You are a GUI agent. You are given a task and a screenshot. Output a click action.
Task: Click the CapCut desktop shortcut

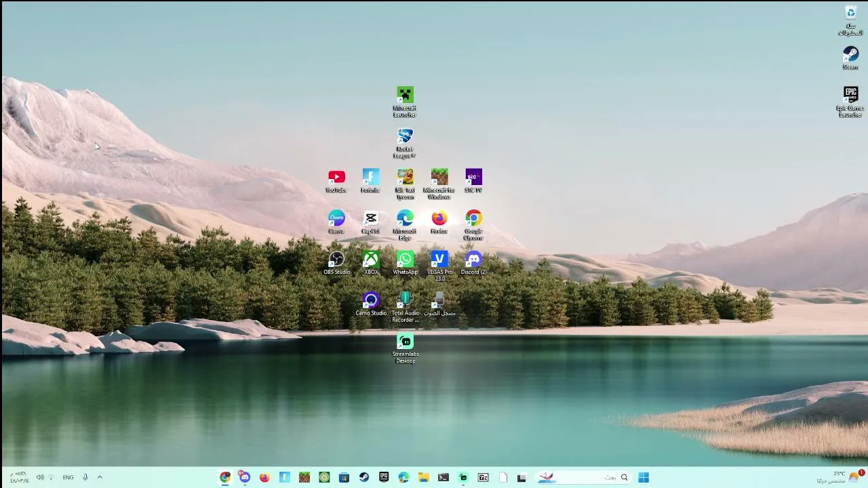click(371, 222)
